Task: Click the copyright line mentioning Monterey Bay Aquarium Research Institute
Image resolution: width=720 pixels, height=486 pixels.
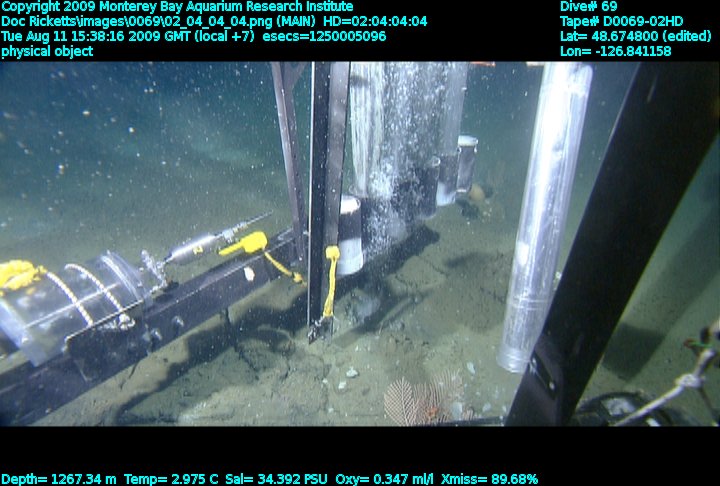Action: (177, 7)
